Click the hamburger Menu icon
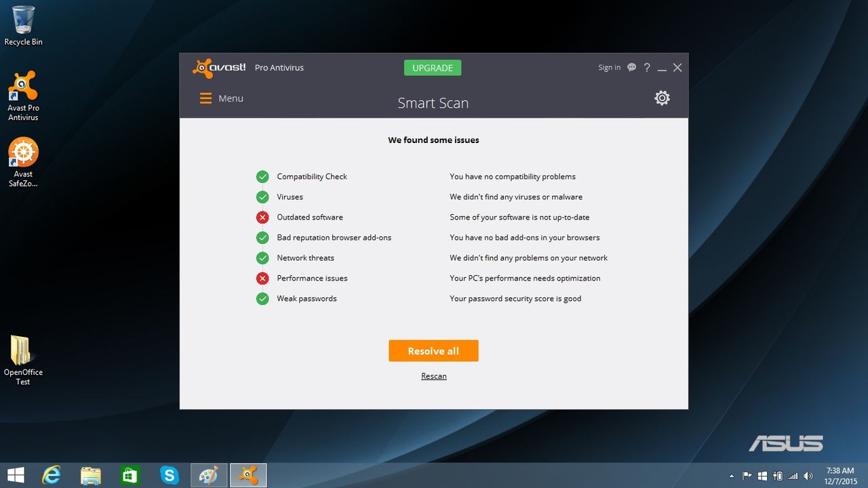This screenshot has height=488, width=868. 205,98
